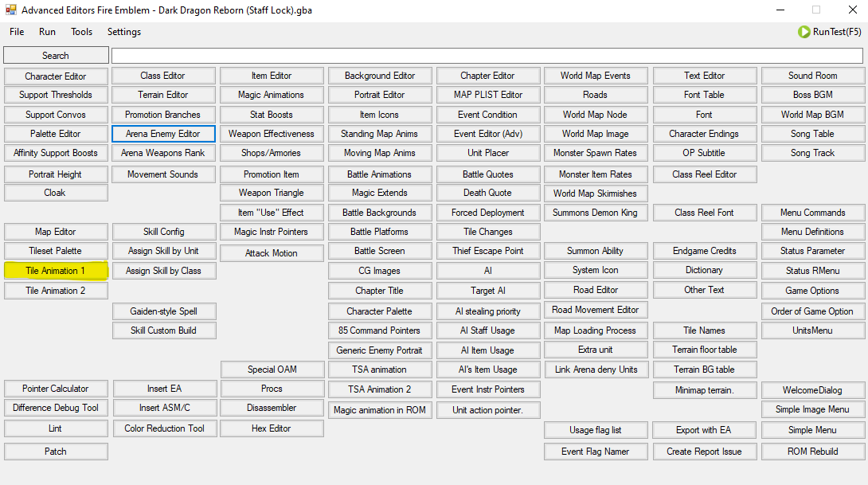Open Event Editor (Adv)
The image size is (868, 485).
[487, 134]
